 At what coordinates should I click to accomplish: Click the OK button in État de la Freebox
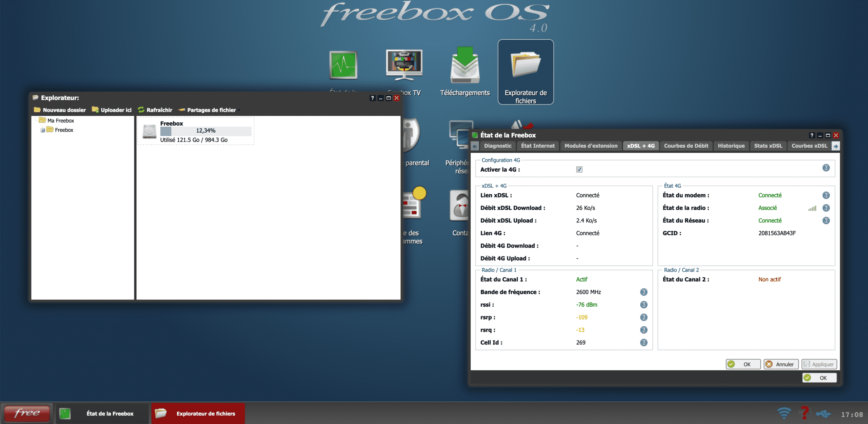click(x=743, y=364)
